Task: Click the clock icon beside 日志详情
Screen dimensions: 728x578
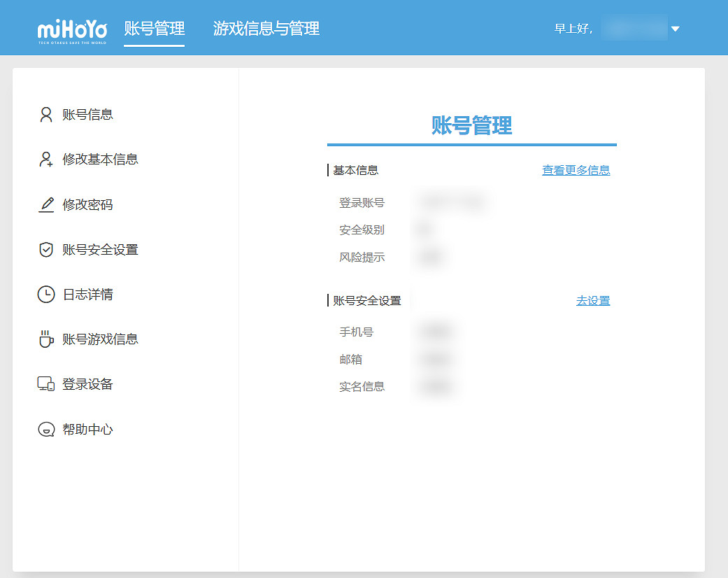Action: (x=46, y=295)
